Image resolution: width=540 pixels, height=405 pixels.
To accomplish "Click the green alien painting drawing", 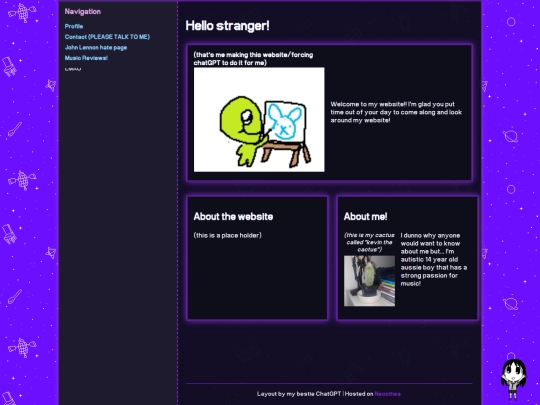I will click(259, 120).
